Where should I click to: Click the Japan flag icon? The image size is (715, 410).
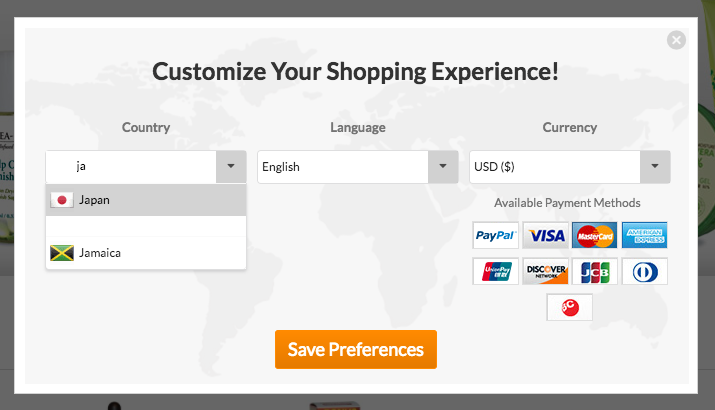pos(62,200)
